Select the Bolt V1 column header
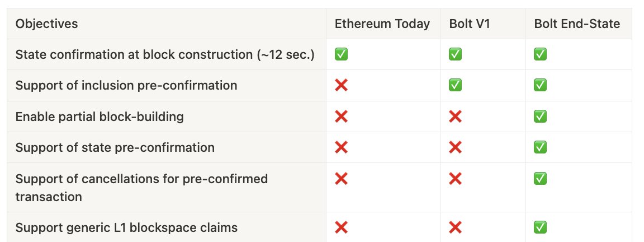 click(470, 24)
